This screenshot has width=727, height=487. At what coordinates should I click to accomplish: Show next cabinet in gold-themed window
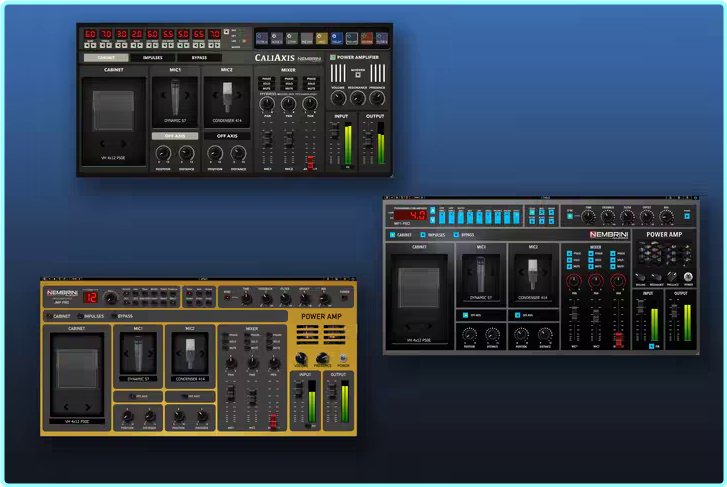88,408
